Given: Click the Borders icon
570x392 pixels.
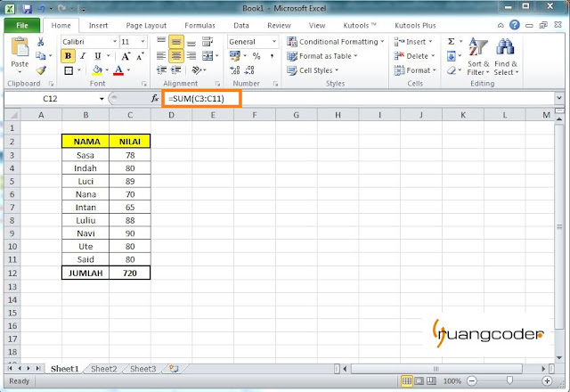Looking at the screenshot, I should tap(69, 70).
